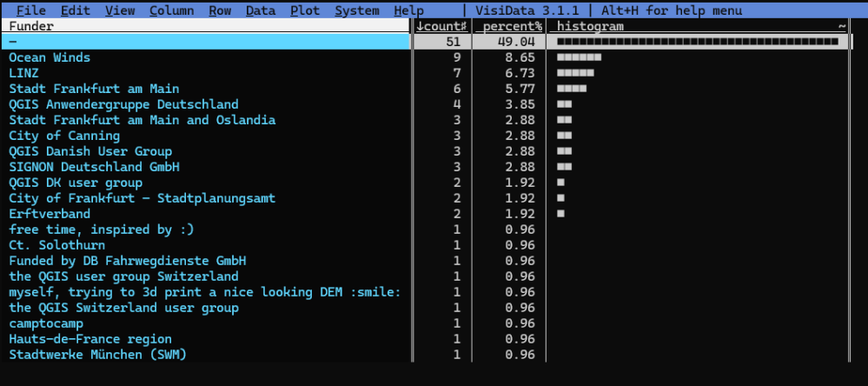868x386 pixels.
Task: Open the Edit menu
Action: tap(76, 10)
